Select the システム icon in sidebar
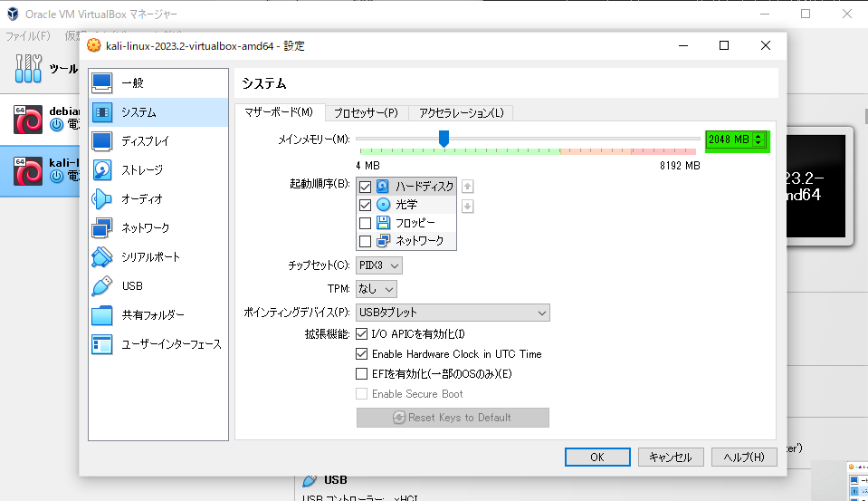 click(x=102, y=112)
